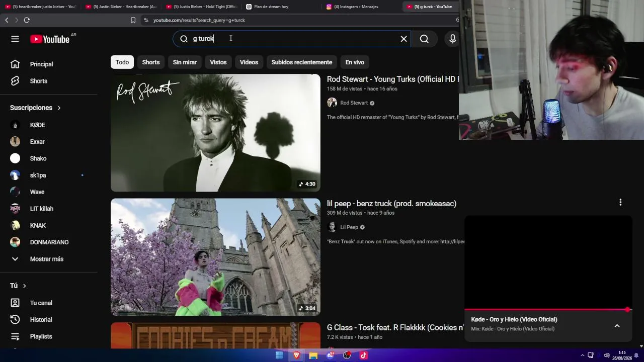Screen dimensions: 644x362
Task: Switch to "Justin Bieber - Heartbreaker" browser tab
Action: (x=121, y=7)
